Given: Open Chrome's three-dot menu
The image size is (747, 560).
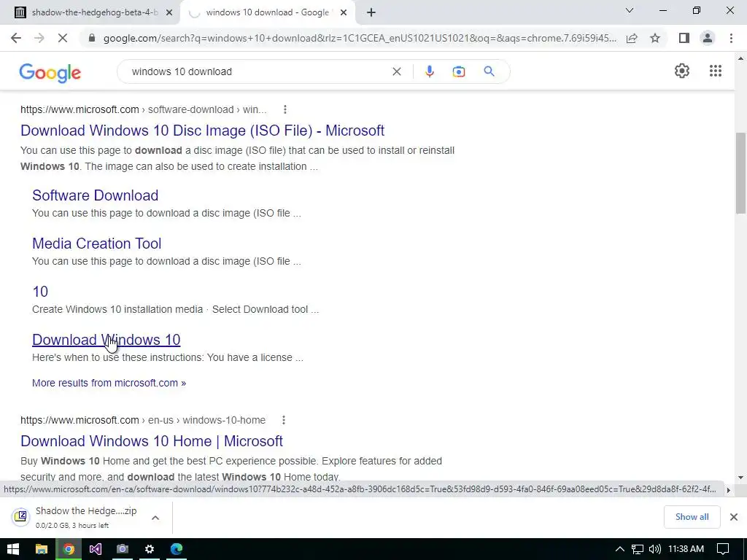Looking at the screenshot, I should pyautogui.click(x=731, y=38).
